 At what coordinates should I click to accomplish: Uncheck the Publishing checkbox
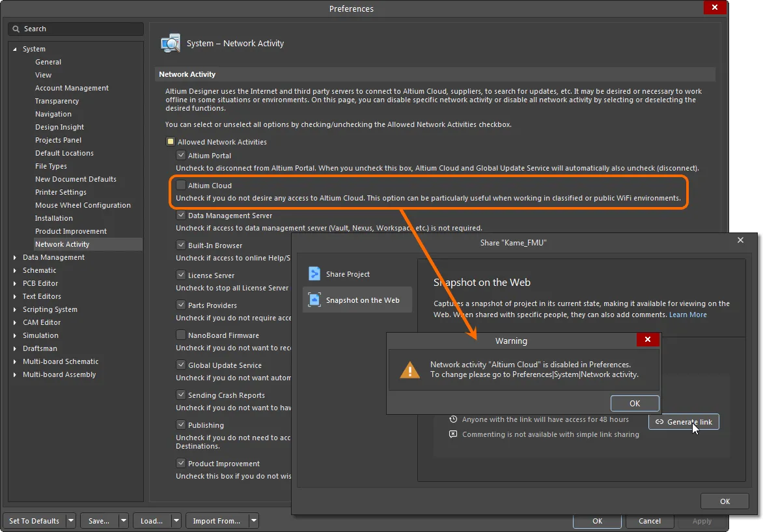pyautogui.click(x=181, y=425)
